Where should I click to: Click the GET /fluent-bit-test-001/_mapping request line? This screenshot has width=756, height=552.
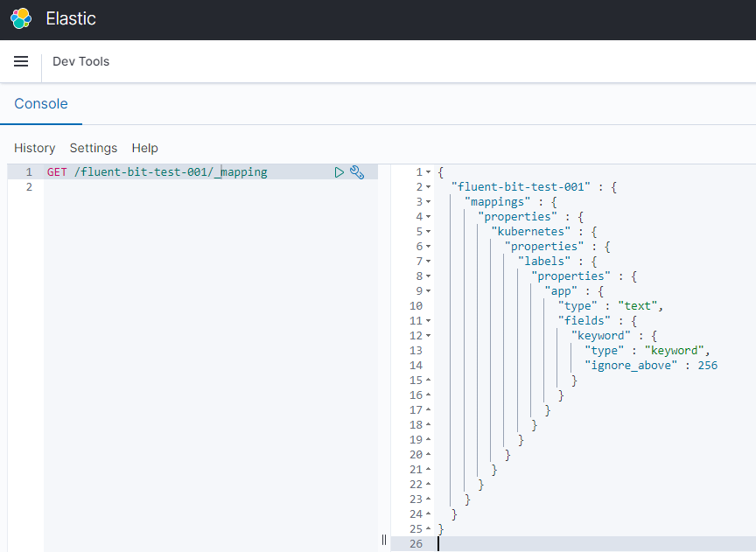point(157,172)
